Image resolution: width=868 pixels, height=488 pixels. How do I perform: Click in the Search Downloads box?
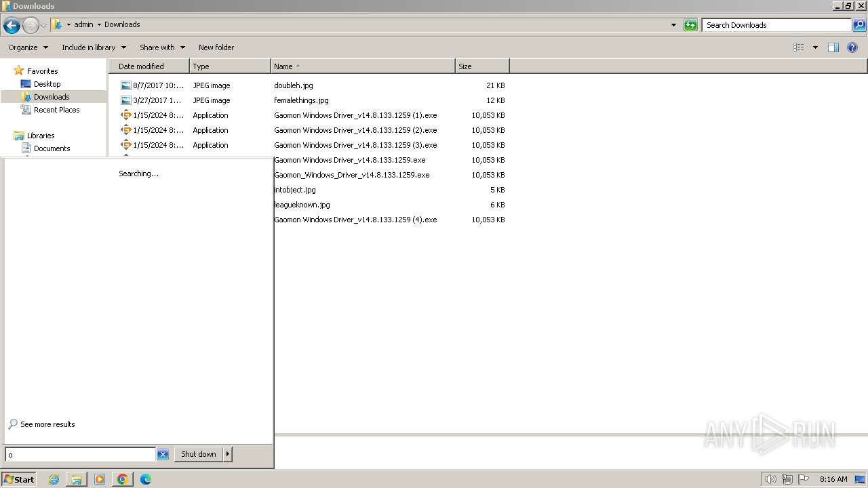point(776,25)
